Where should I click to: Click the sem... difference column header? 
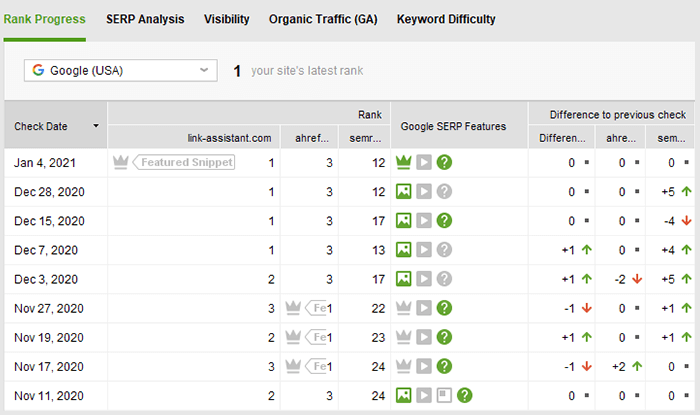(671, 138)
